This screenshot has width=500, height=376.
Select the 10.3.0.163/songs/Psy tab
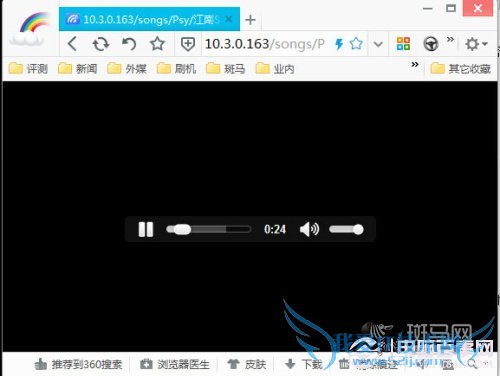coord(149,19)
